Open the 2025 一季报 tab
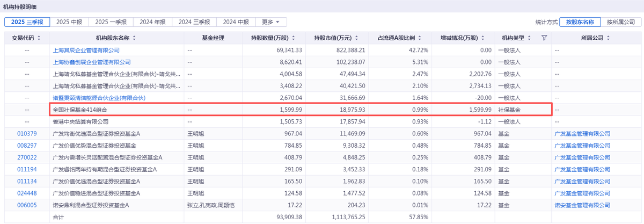 point(111,22)
